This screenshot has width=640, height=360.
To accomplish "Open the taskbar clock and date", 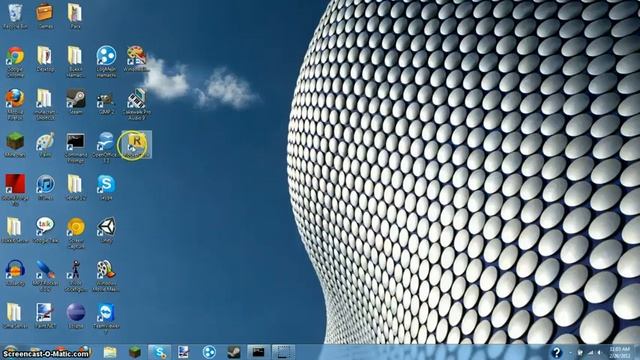I will point(620,352).
